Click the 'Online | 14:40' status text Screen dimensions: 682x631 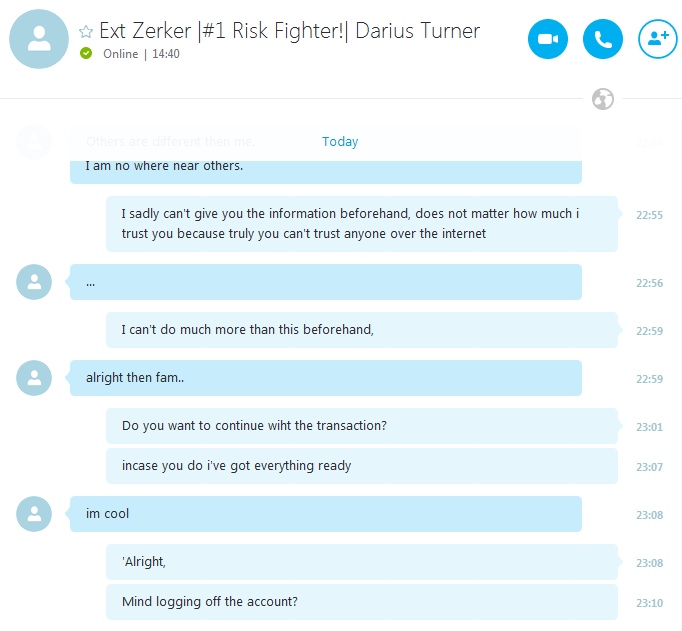(141, 54)
